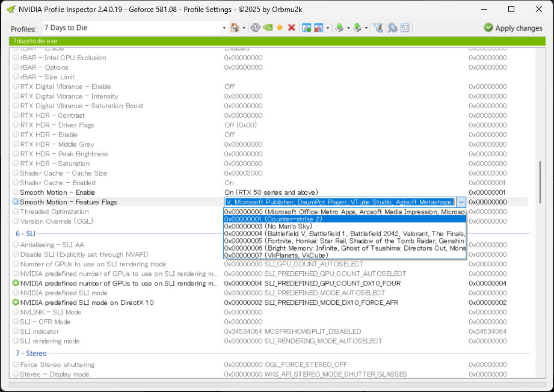Select the RTX HDR - Peak Brightness row
The height and width of the screenshot is (392, 554).
(269, 154)
